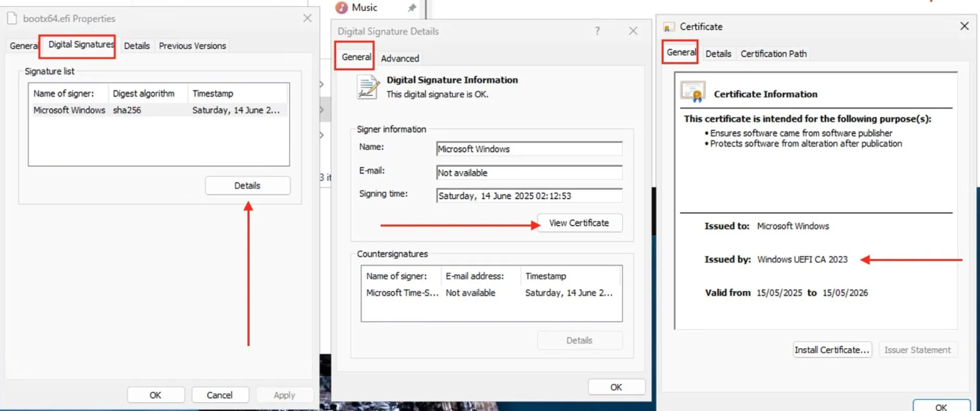This screenshot has width=980, height=411.
Task: Click the Details button under Signature list
Action: click(x=247, y=186)
